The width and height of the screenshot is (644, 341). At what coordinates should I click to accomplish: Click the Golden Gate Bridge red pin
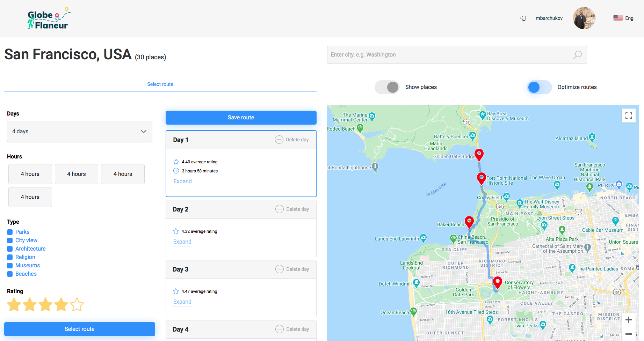tap(479, 155)
